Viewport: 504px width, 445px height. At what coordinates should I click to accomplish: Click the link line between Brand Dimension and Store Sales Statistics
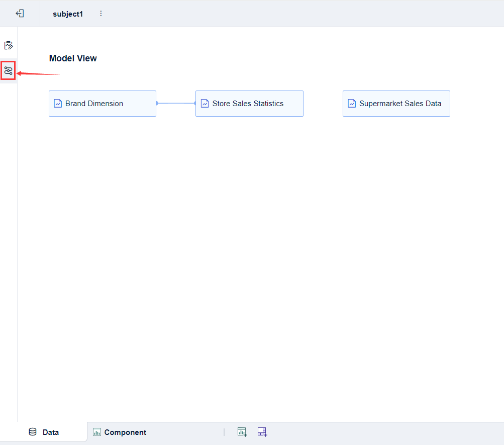176,103
